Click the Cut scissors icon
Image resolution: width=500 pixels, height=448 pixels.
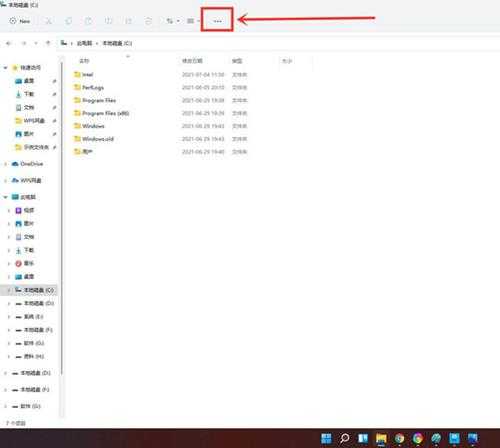(49, 21)
